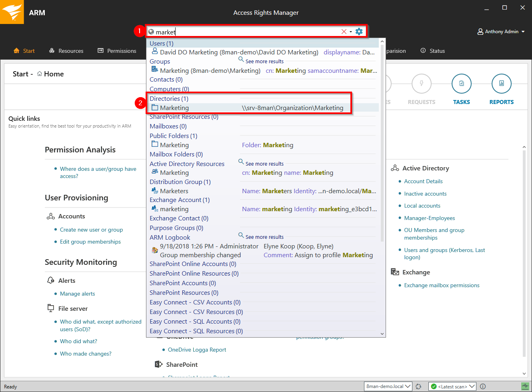Clear the search with red X
Screen dimensions: 532x392
(344, 32)
